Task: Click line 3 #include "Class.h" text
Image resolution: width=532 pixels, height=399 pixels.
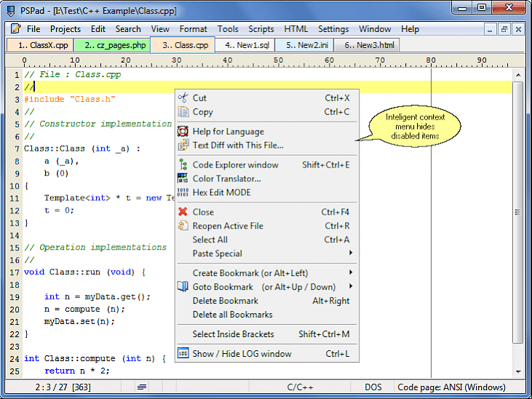Action: (70, 99)
